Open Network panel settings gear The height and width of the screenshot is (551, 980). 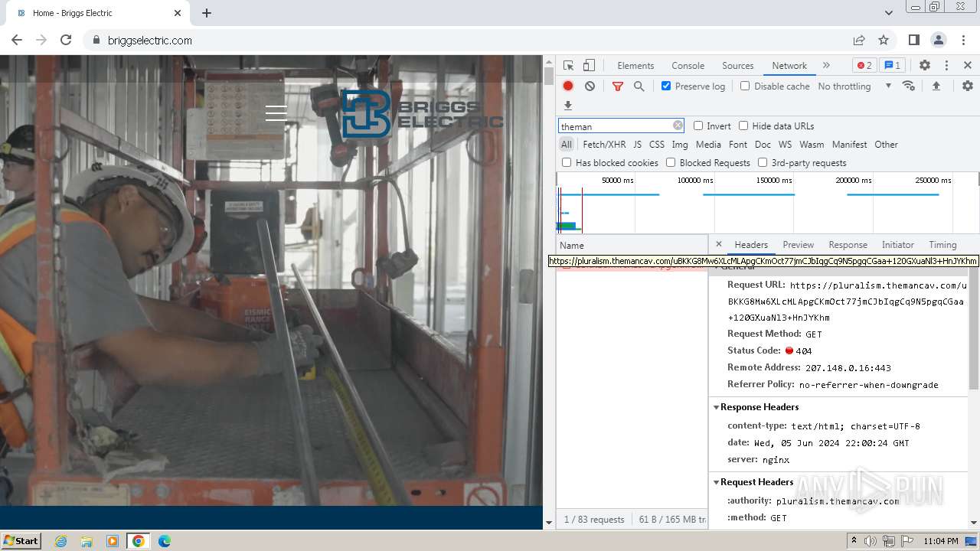pos(968,86)
